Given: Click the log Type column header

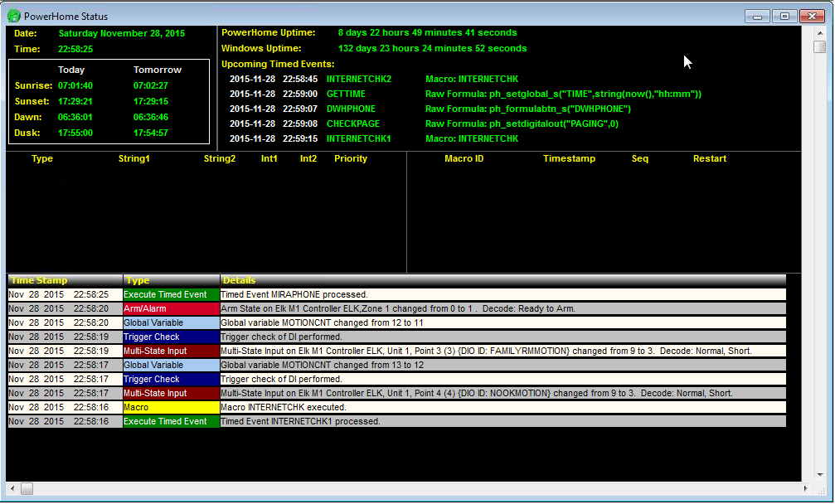Looking at the screenshot, I should pyautogui.click(x=171, y=280).
